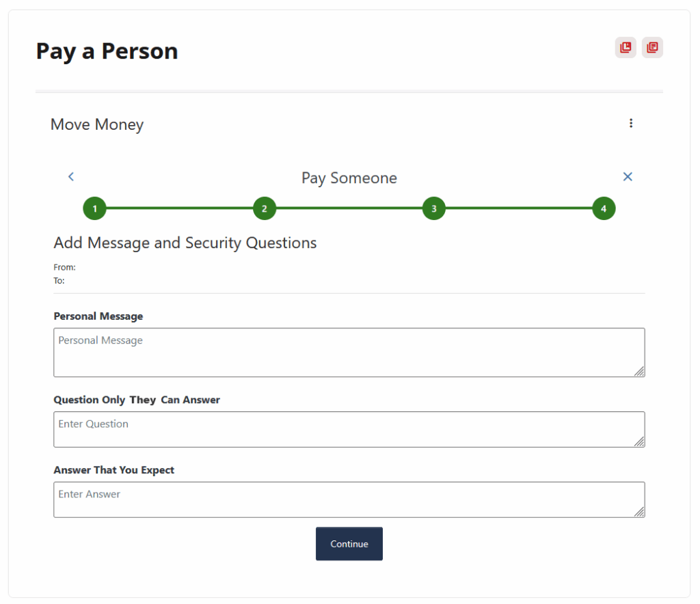Click the "Move Money" panel heading
The width and height of the screenshot is (700, 604).
tap(97, 124)
